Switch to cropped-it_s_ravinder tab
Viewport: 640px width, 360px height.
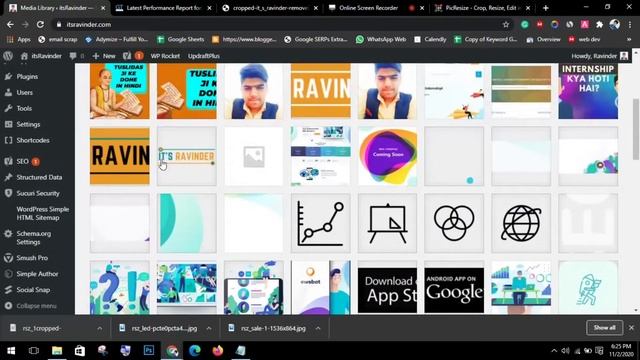click(x=271, y=8)
